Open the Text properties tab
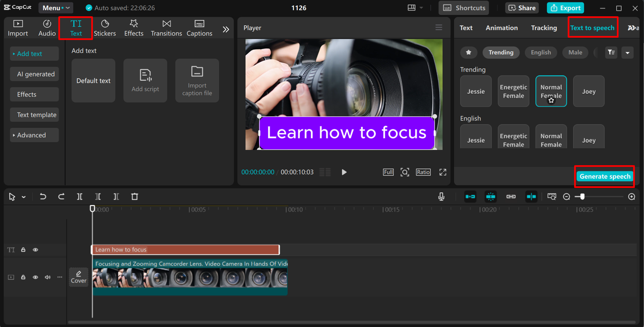Screen dimensions: 644x327 click(466, 28)
